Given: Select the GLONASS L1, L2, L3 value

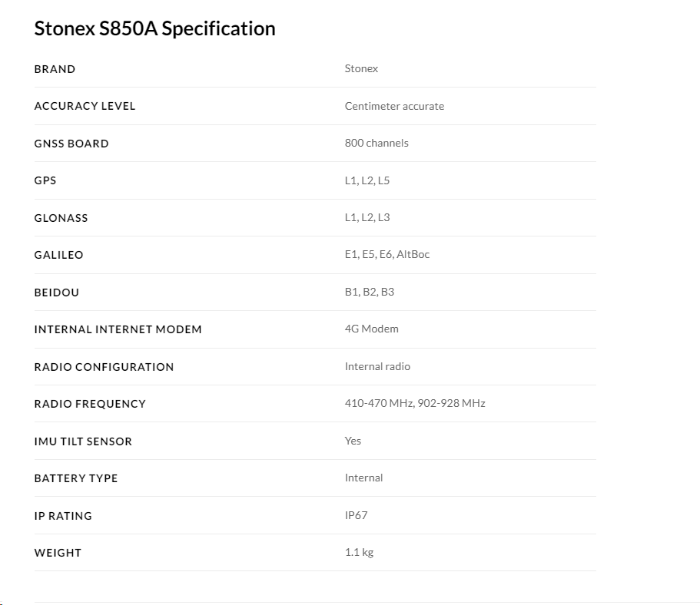Looking at the screenshot, I should click(x=367, y=217).
